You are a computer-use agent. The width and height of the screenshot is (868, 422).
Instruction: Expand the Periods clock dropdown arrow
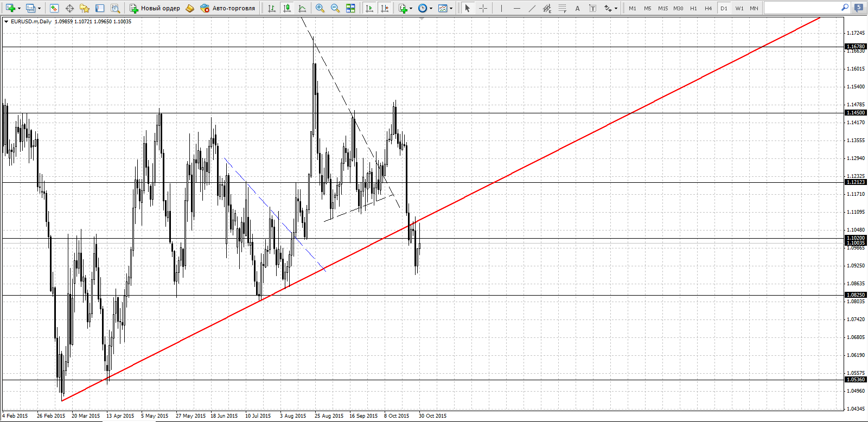431,8
